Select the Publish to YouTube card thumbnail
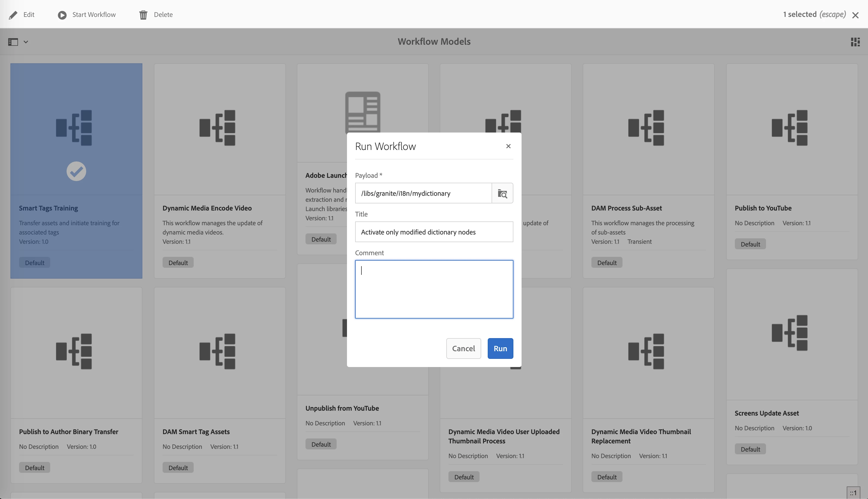The height and width of the screenshot is (499, 868). click(x=789, y=128)
